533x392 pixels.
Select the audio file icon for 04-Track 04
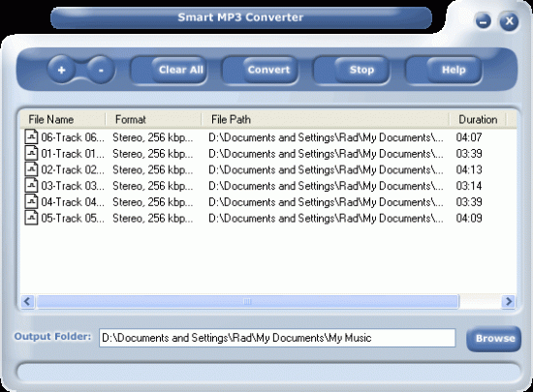pyautogui.click(x=31, y=201)
